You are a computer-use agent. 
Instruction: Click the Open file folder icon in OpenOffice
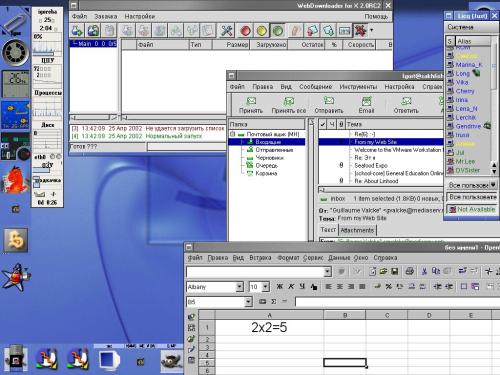click(383, 271)
